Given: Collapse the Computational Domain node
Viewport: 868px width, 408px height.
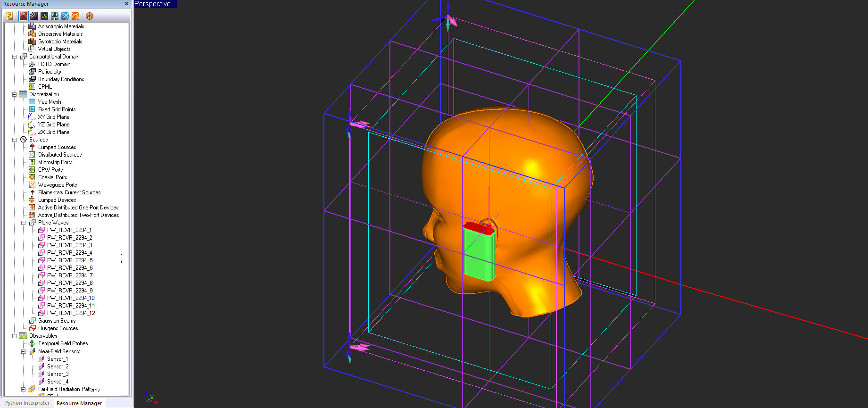Looking at the screenshot, I should pos(14,57).
